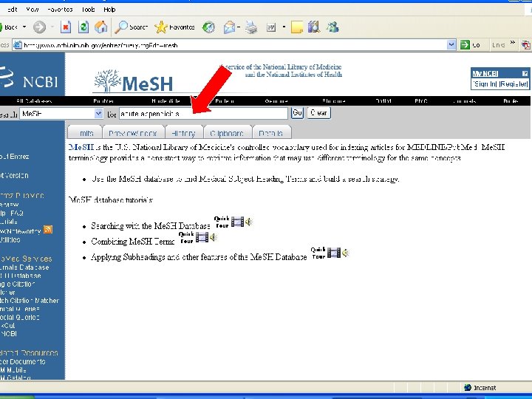Select Genome in the black navigation bar
This screenshot has width=532, height=399.
(276, 101)
